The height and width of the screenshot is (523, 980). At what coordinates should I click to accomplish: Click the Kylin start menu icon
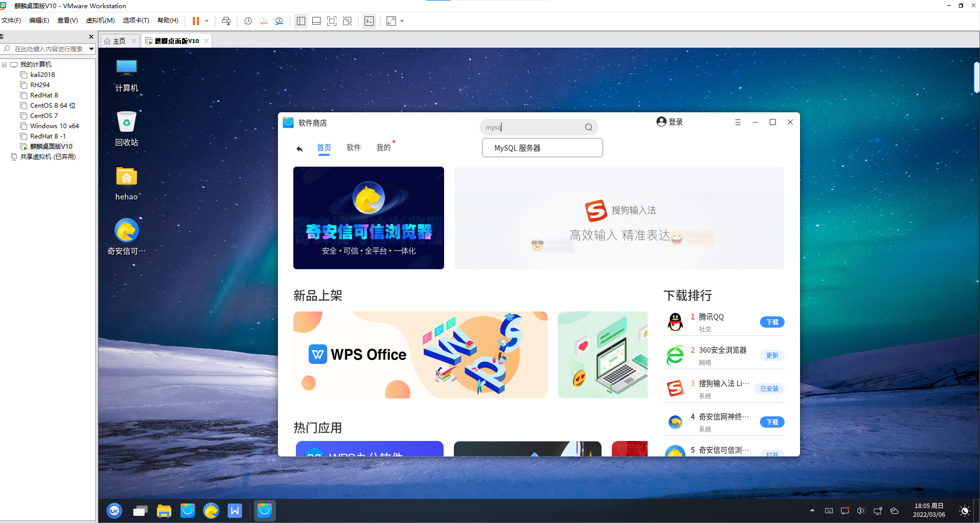pos(114,511)
